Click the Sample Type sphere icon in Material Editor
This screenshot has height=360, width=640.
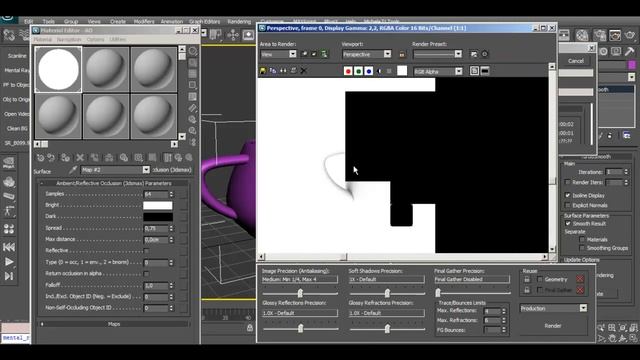point(193,51)
